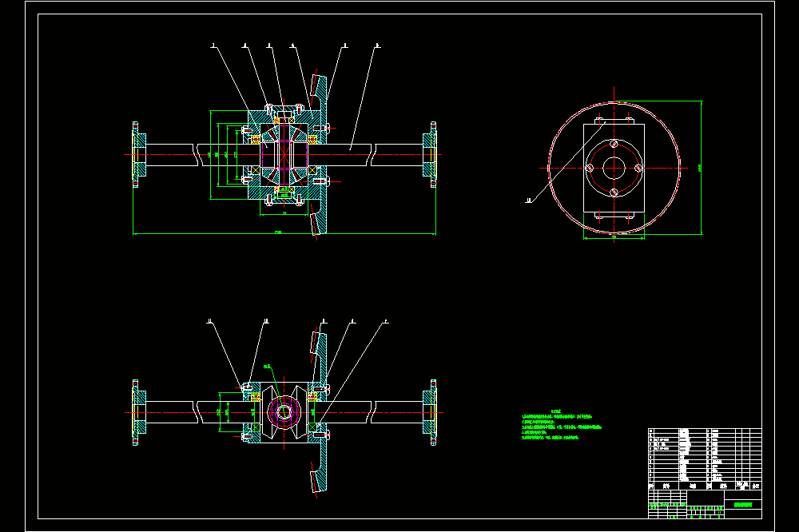Image resolution: width=799 pixels, height=532 pixels.
Task: Select the magenta circular gear in bottom section view
Action: (x=284, y=412)
